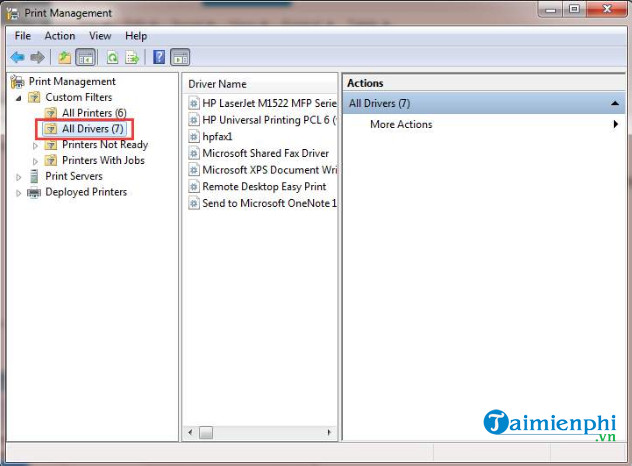The height and width of the screenshot is (466, 632).
Task: Click the Print Servers server icon
Action: (x=34, y=176)
